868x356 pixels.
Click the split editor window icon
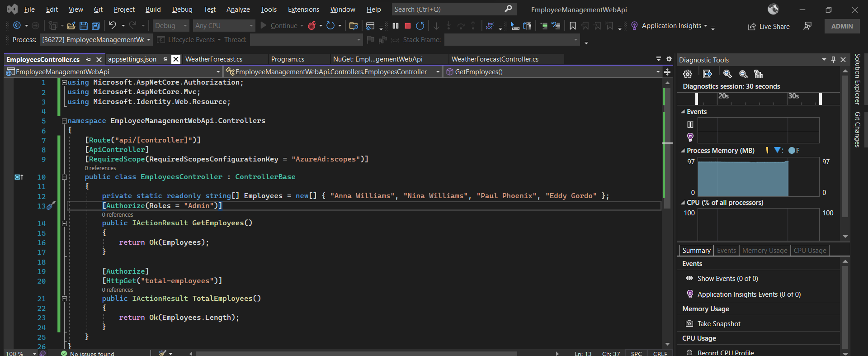[667, 71]
